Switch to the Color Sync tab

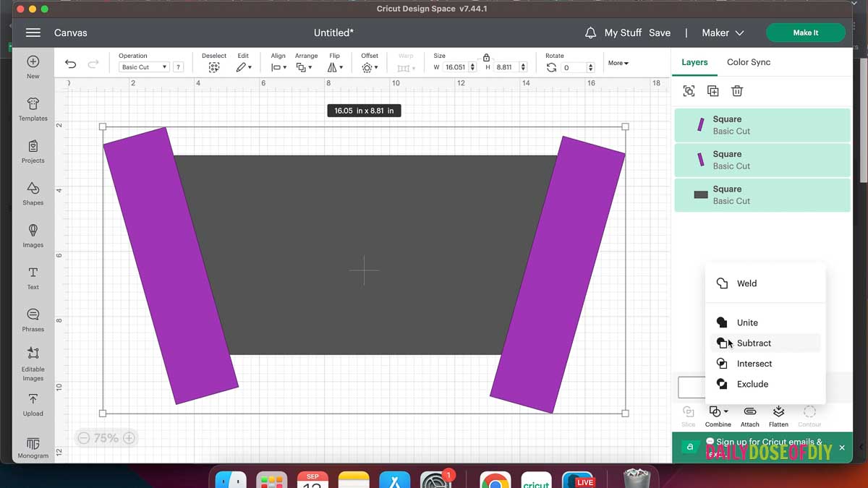(x=748, y=62)
